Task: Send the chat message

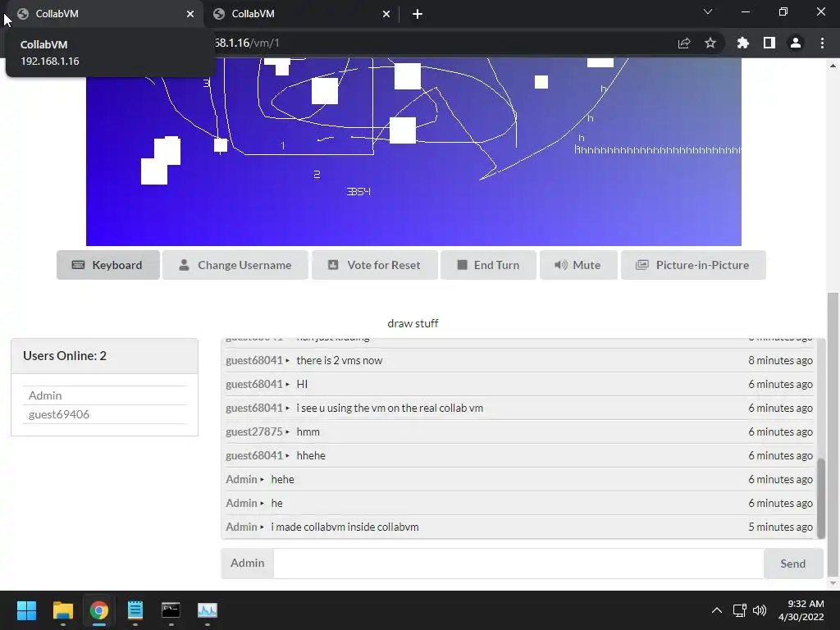Action: (x=793, y=563)
